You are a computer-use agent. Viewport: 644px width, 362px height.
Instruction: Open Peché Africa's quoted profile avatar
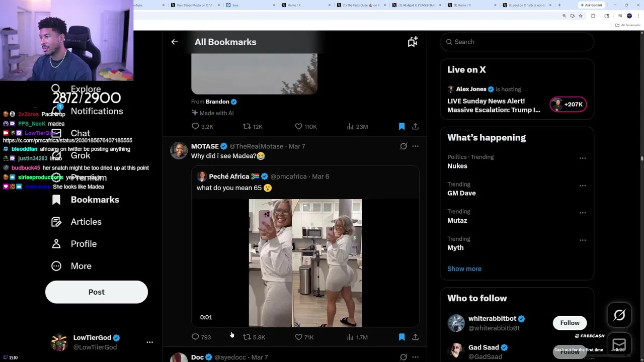[202, 176]
